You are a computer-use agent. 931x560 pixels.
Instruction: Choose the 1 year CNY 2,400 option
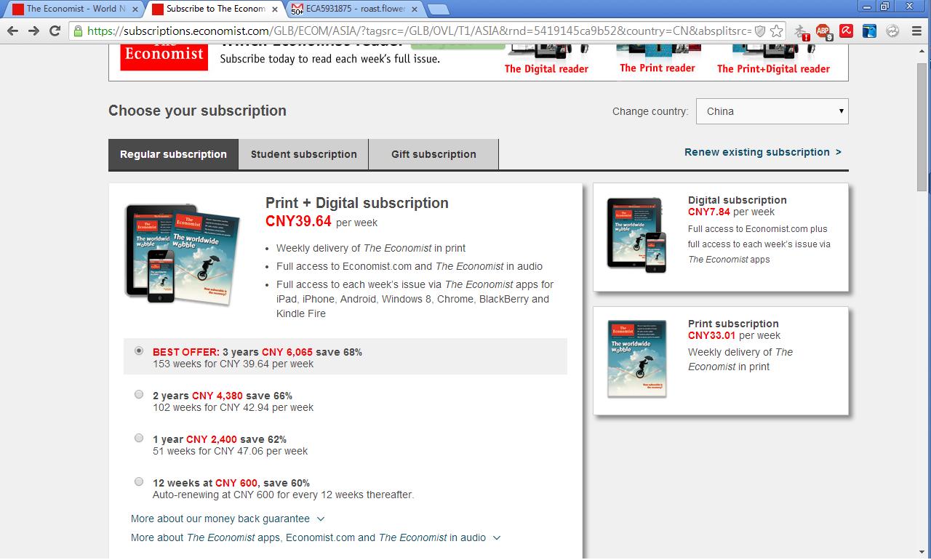[139, 438]
